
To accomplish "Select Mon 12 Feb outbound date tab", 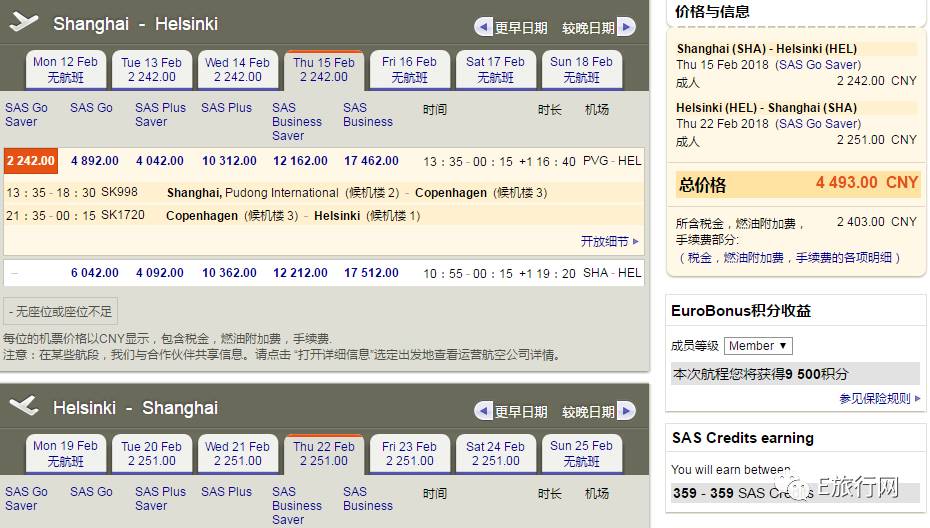I will tap(66, 69).
